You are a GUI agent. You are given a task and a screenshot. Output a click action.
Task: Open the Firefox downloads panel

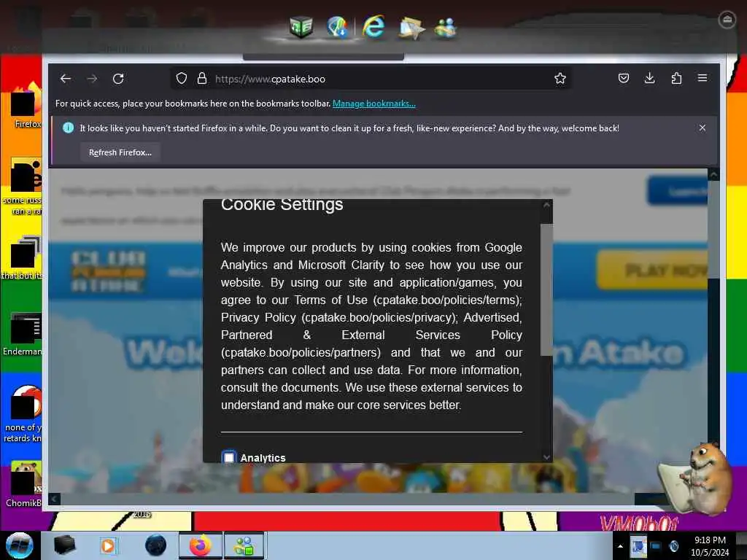coord(649,78)
